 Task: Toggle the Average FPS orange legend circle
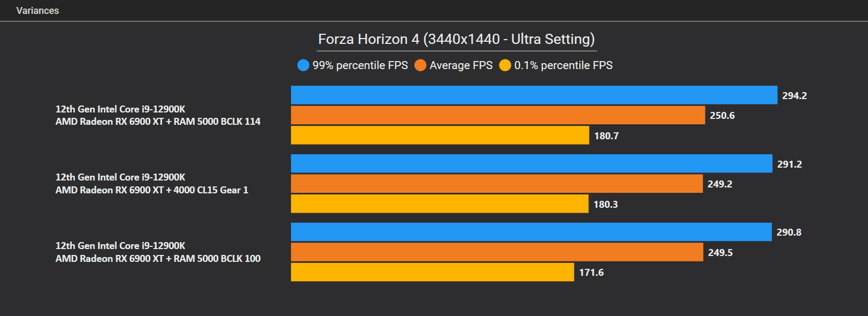[420, 65]
